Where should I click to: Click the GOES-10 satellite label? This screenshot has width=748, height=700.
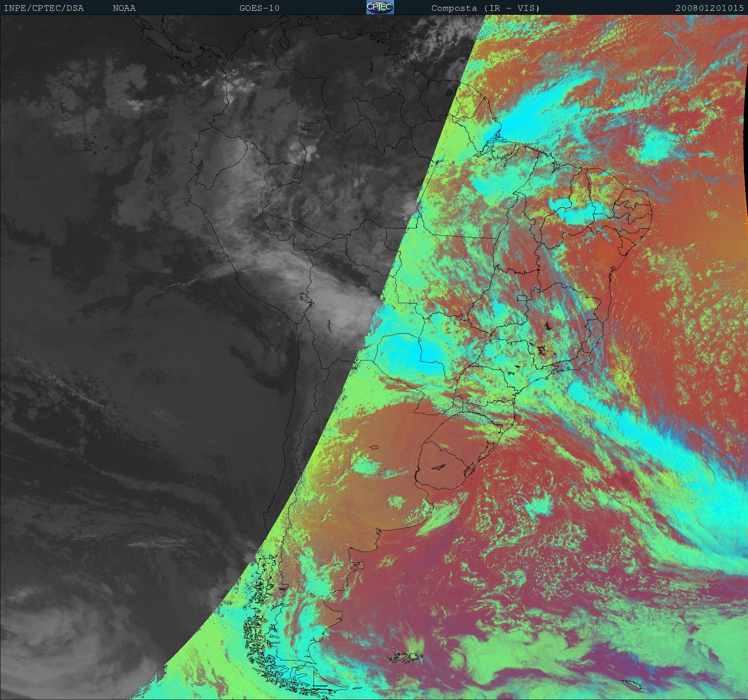(x=259, y=8)
